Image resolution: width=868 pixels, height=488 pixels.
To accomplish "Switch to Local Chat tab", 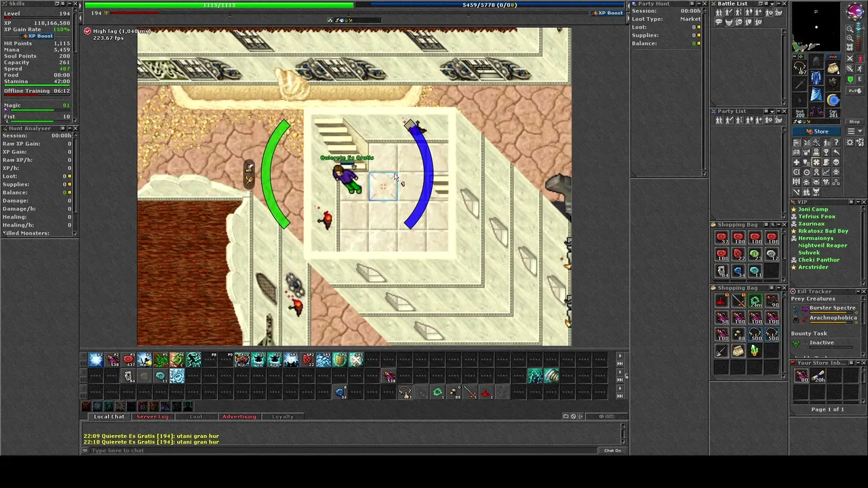I will point(109,417).
